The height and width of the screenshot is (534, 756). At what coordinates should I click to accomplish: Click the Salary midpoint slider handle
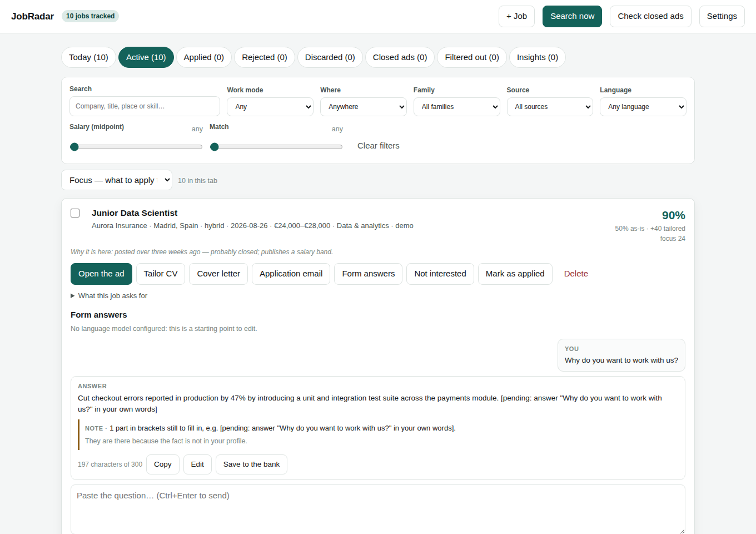point(74,147)
